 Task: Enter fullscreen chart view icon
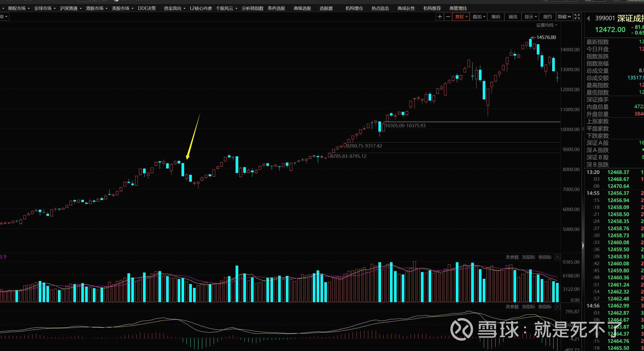pyautogui.click(x=577, y=17)
